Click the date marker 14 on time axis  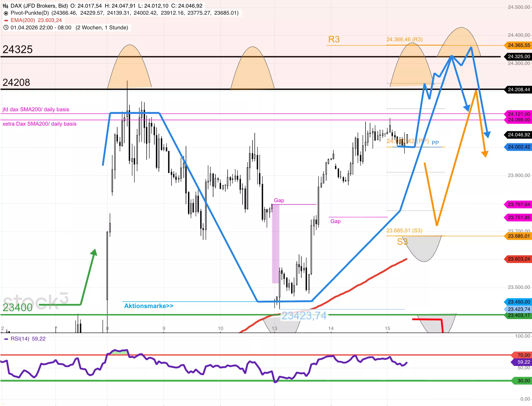point(331,328)
